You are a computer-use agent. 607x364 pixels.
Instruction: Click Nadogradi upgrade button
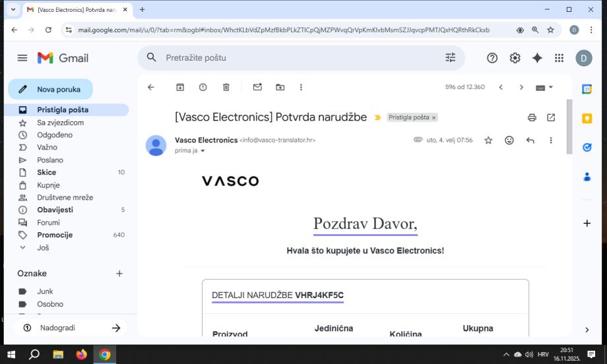pyautogui.click(x=71, y=328)
